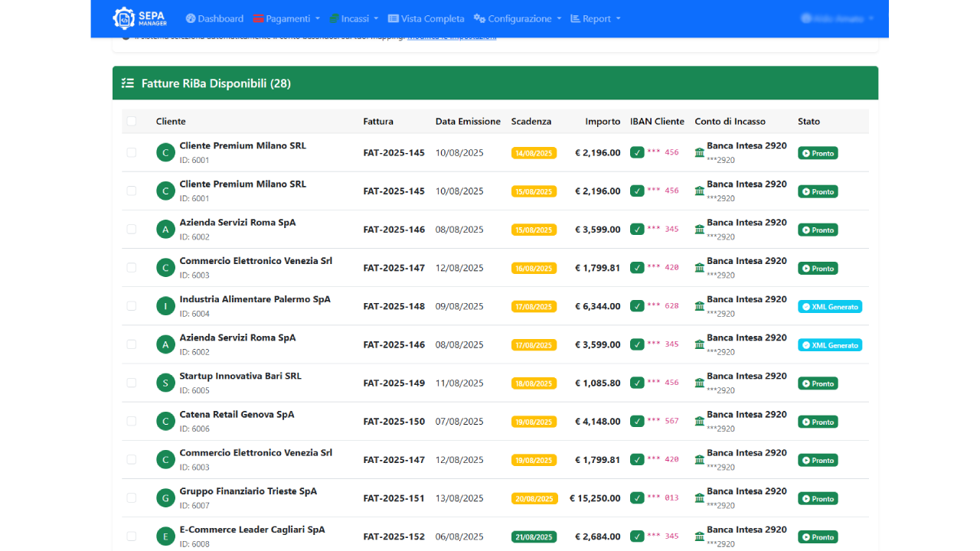Click the green "I" avatar for Industria Alimentare Palermo
Image resolution: width=980 pixels, height=551 pixels.
[165, 306]
